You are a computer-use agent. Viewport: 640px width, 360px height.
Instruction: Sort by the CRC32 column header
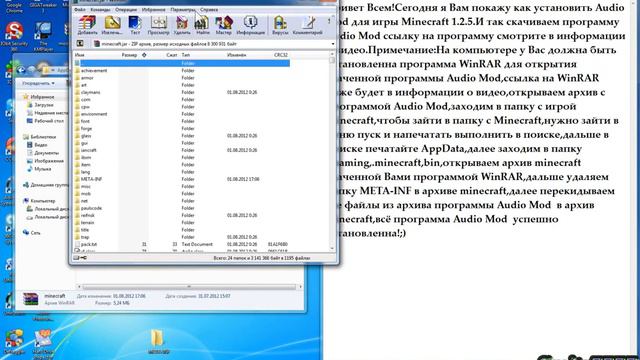pos(281,55)
